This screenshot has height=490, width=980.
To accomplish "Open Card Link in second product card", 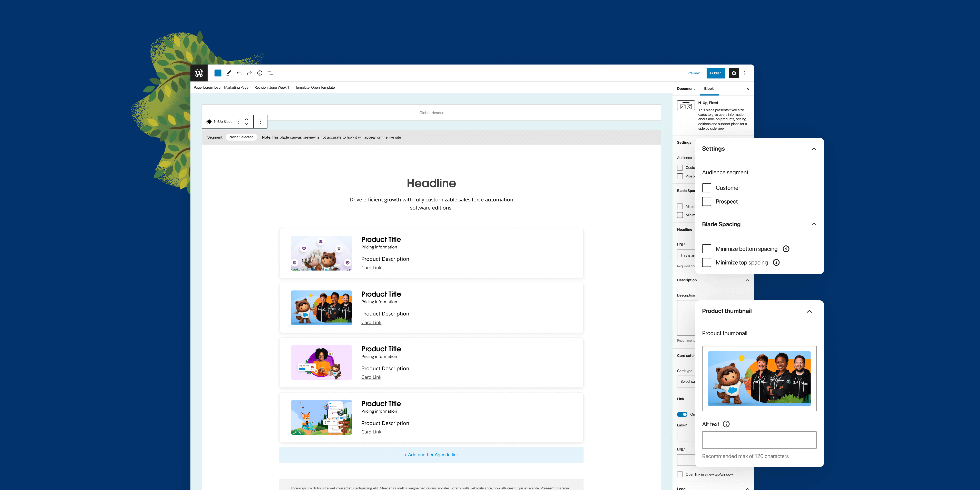I will (371, 323).
